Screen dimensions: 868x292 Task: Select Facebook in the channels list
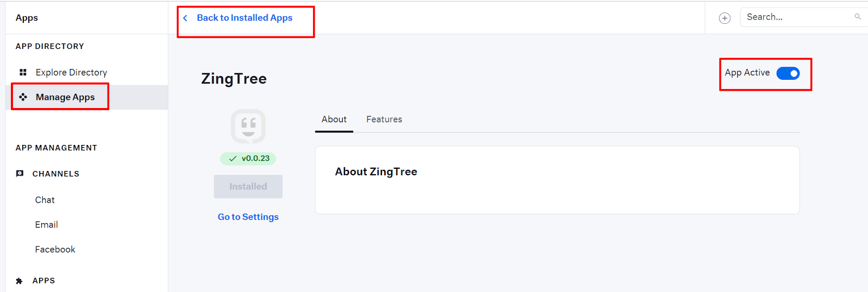point(55,249)
